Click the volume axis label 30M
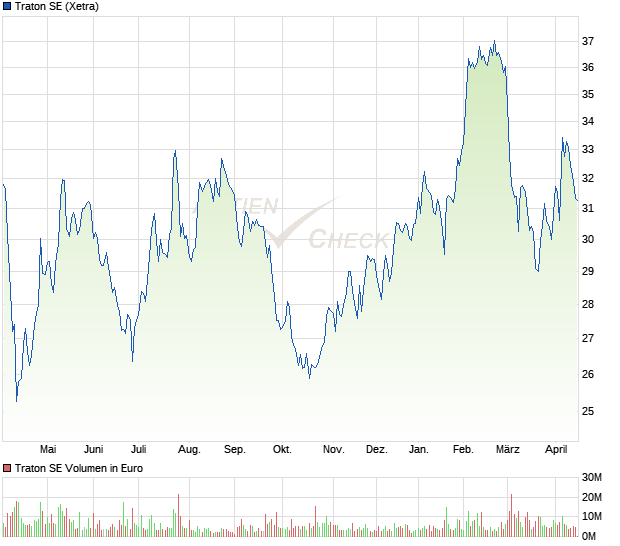Screen dimensions: 620x546 (592, 478)
